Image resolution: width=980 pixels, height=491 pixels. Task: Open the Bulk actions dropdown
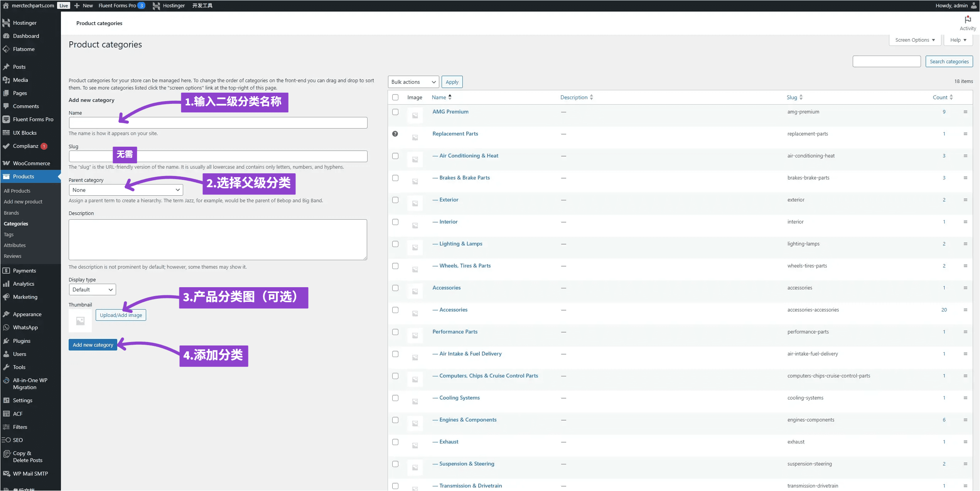[x=413, y=82]
